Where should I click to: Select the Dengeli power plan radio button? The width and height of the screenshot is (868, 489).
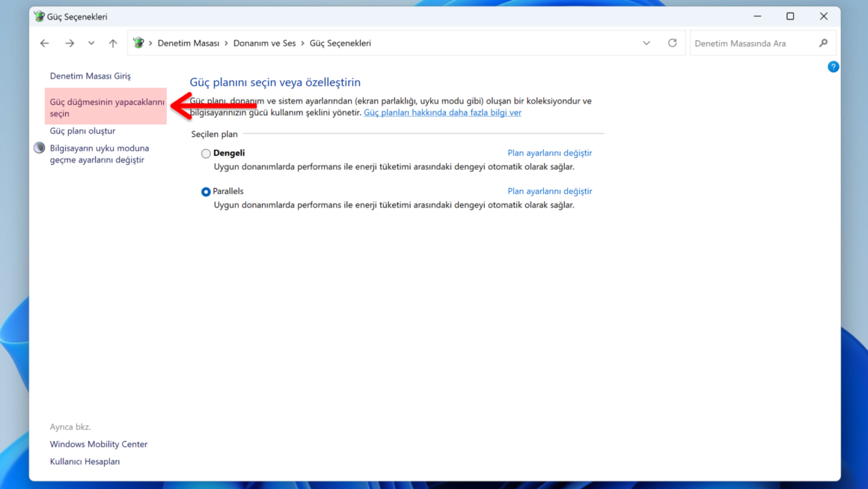click(x=206, y=154)
